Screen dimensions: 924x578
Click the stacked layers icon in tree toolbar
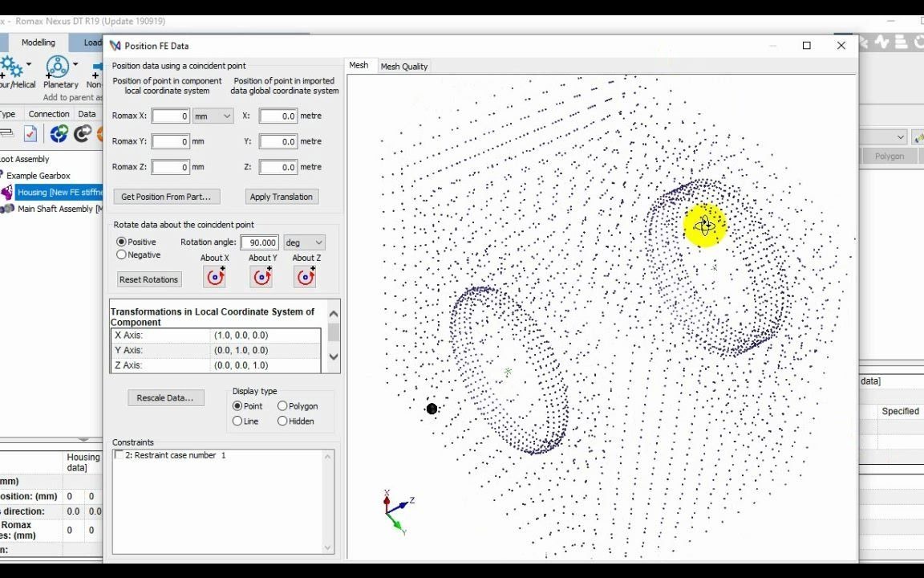coord(6,134)
